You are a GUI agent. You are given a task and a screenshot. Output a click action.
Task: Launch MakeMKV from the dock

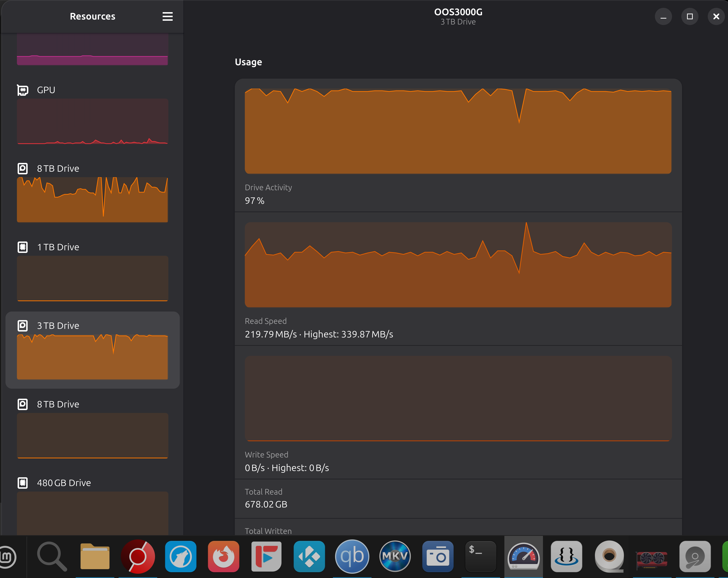tap(395, 556)
